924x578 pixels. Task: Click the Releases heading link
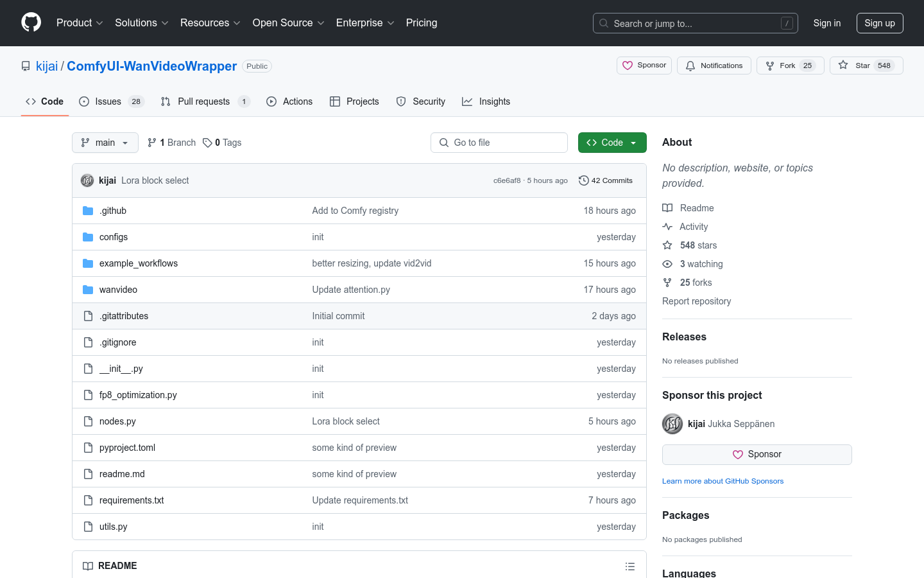pos(684,337)
